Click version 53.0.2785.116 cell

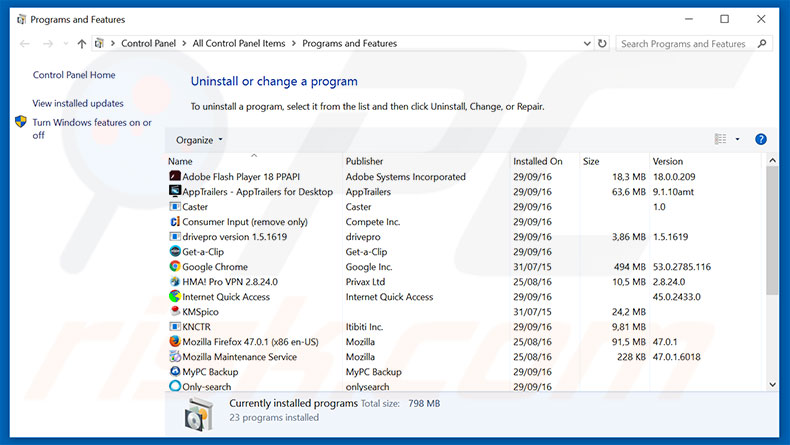click(x=682, y=267)
